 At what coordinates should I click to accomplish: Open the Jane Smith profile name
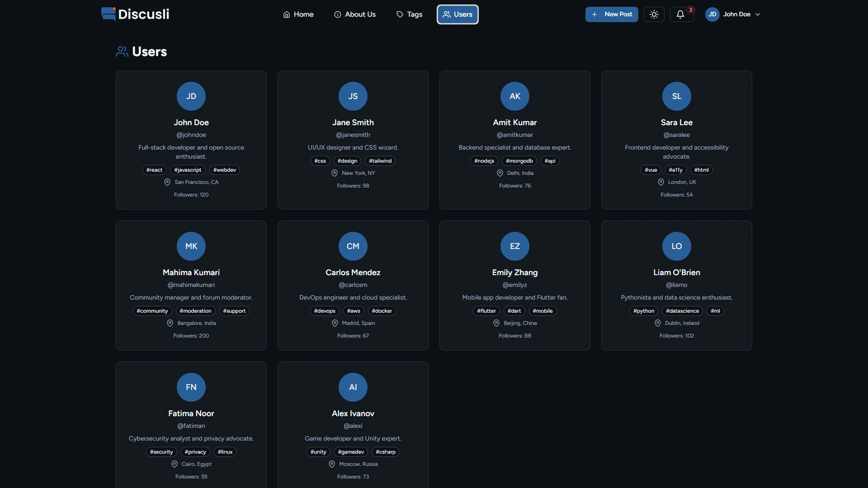click(353, 122)
